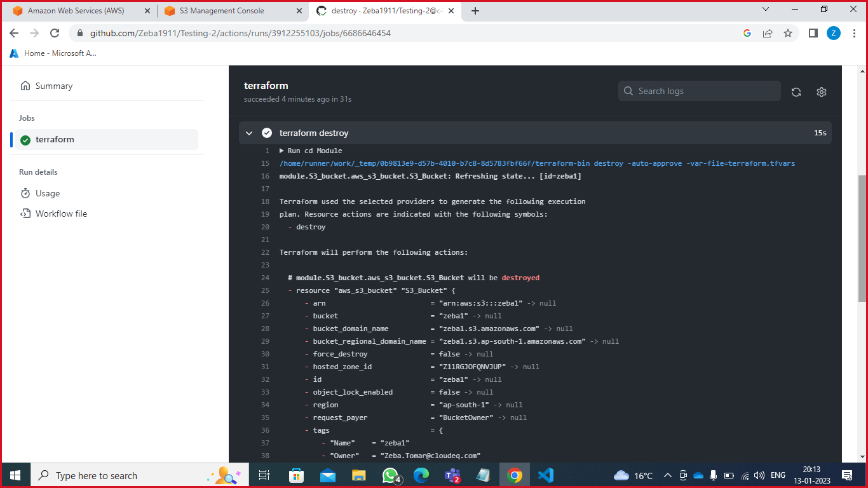The height and width of the screenshot is (488, 868).
Task: Open WhatsApp from taskbar
Action: 391,475
